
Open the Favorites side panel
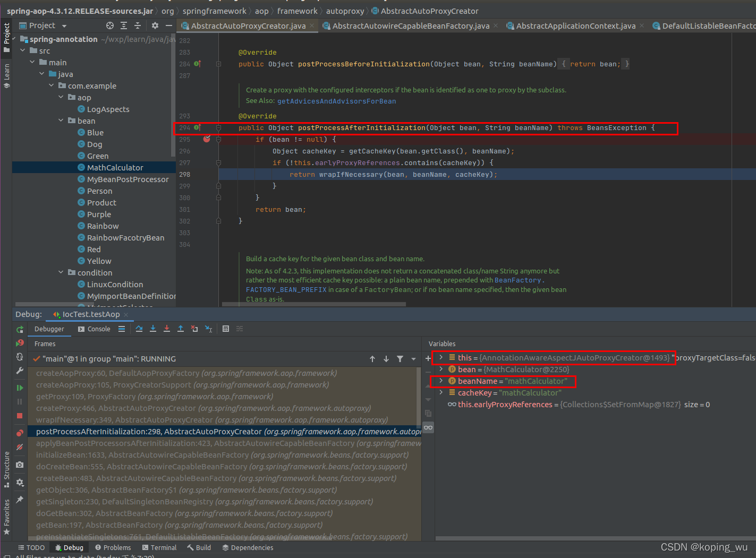click(6, 517)
